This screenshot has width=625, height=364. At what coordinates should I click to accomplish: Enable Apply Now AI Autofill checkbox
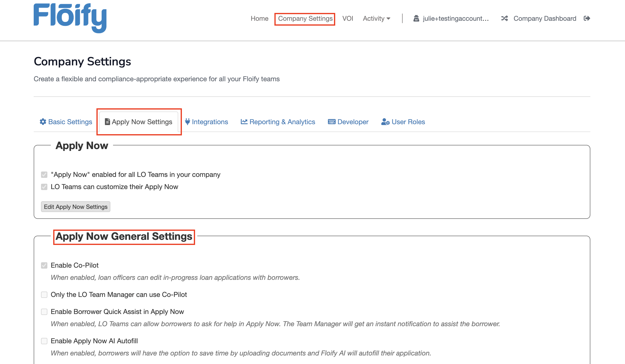(44, 341)
